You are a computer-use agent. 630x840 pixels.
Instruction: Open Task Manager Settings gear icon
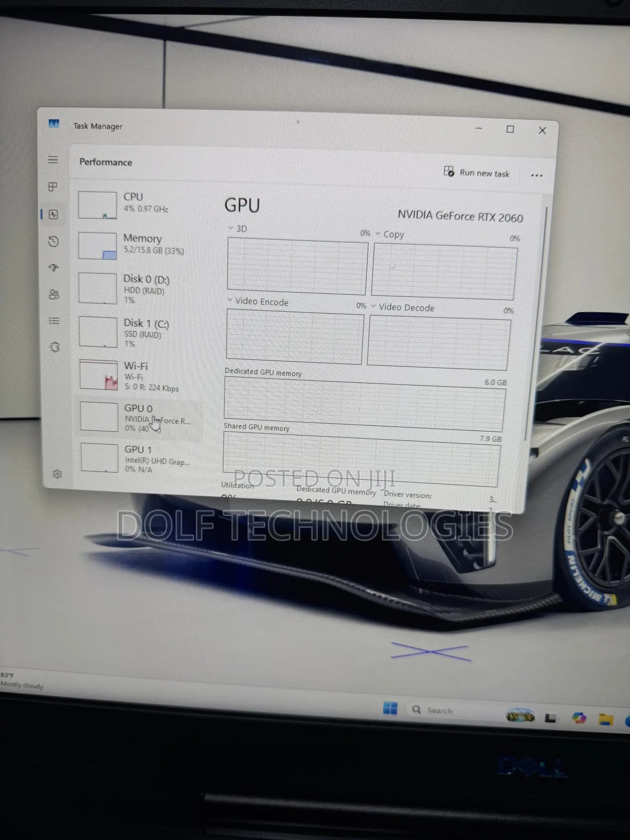tap(57, 474)
